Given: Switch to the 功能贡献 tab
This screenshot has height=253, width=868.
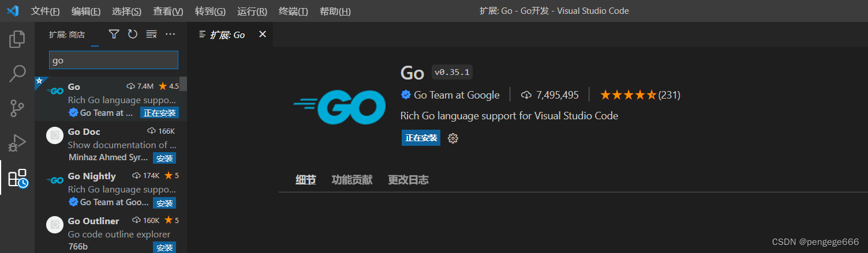Looking at the screenshot, I should click(x=352, y=180).
